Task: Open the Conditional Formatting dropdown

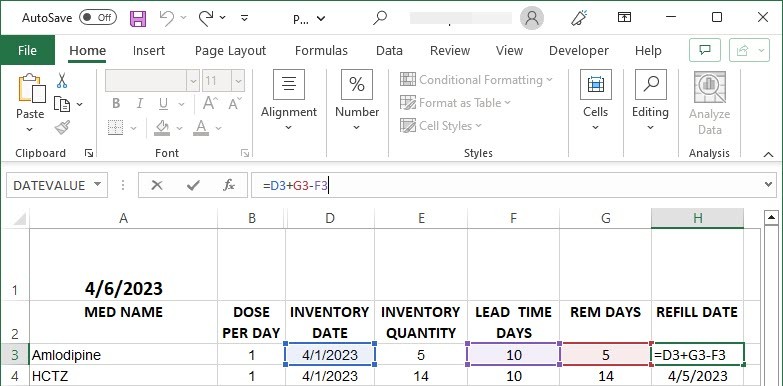Action: 476,80
